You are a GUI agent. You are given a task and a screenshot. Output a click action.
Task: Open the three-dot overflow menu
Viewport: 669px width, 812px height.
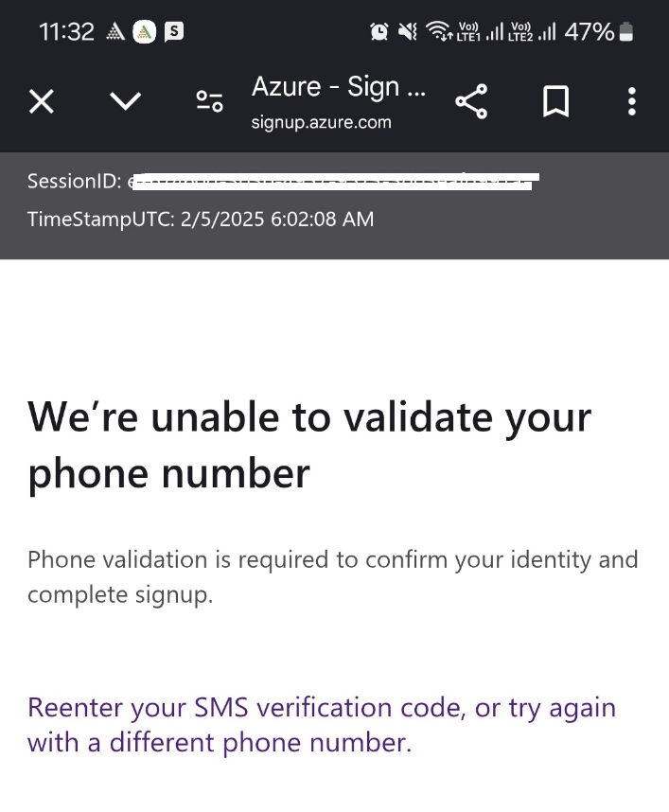(x=631, y=101)
